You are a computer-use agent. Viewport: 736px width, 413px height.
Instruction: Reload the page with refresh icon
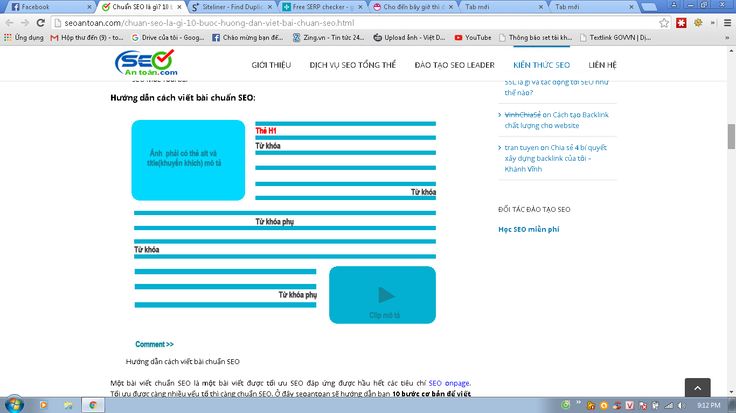pos(41,23)
